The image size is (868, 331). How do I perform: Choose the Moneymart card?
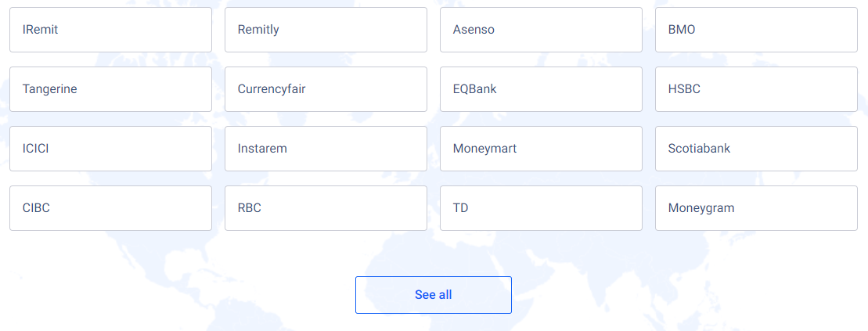click(x=541, y=149)
